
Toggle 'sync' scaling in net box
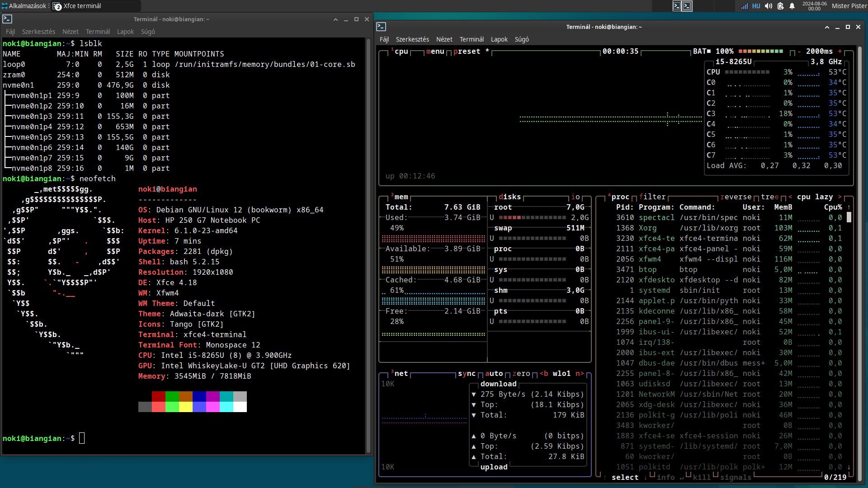coord(467,374)
